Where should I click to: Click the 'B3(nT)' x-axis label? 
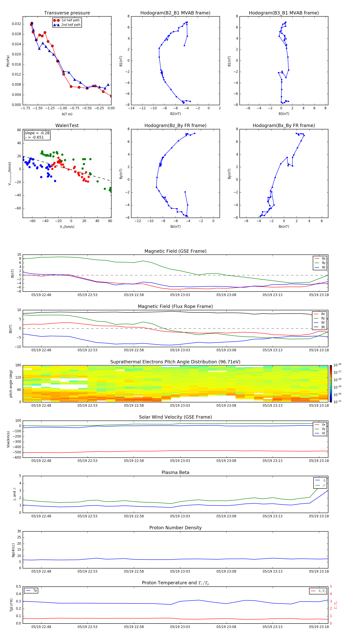point(284,114)
